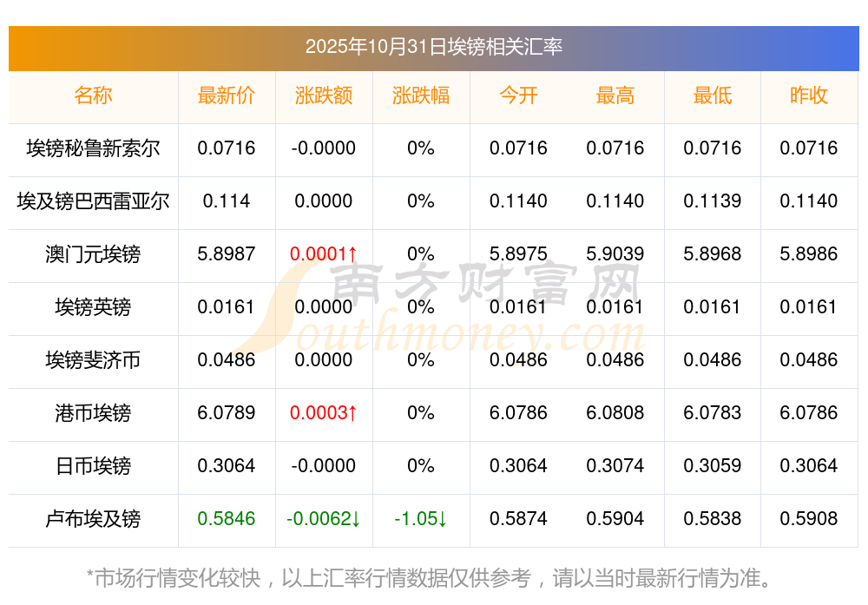
Task: Select the red 0.0001↑ change value
Action: click(323, 254)
